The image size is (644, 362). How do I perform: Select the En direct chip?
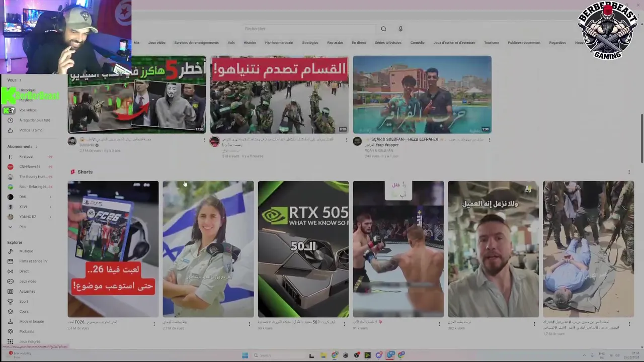pyautogui.click(x=359, y=43)
